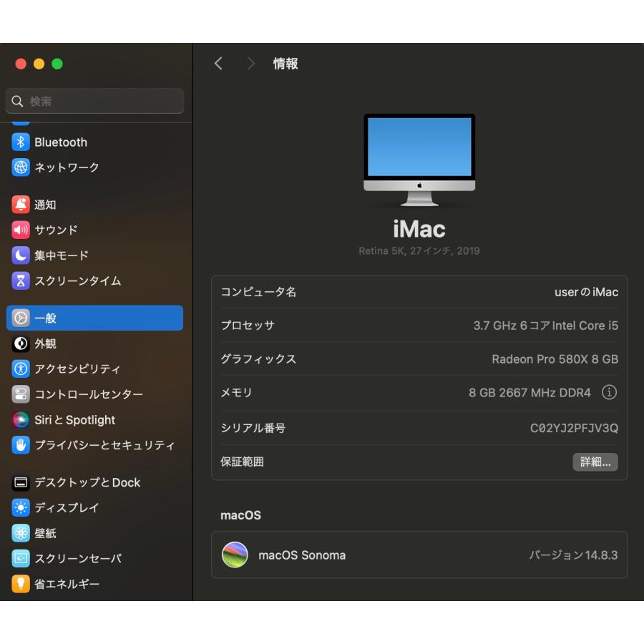Click the コントロールセンター switches icon
The height and width of the screenshot is (644, 644).
point(21,394)
